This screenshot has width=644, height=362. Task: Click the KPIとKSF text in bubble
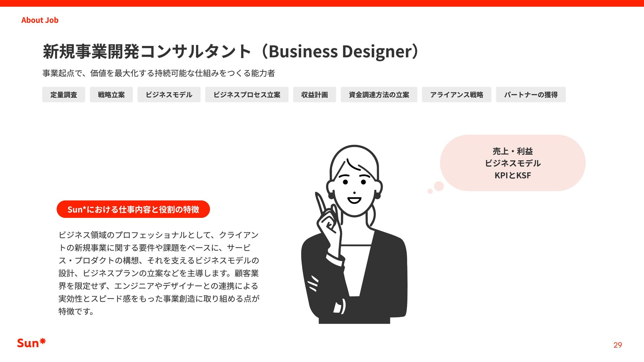pos(513,175)
